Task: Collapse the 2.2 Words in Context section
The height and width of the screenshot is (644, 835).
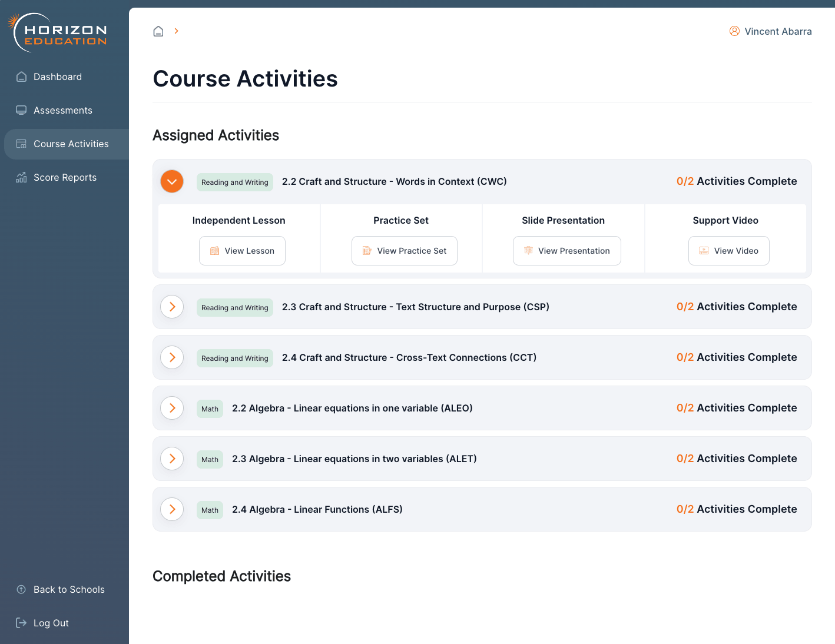Action: pos(172,181)
